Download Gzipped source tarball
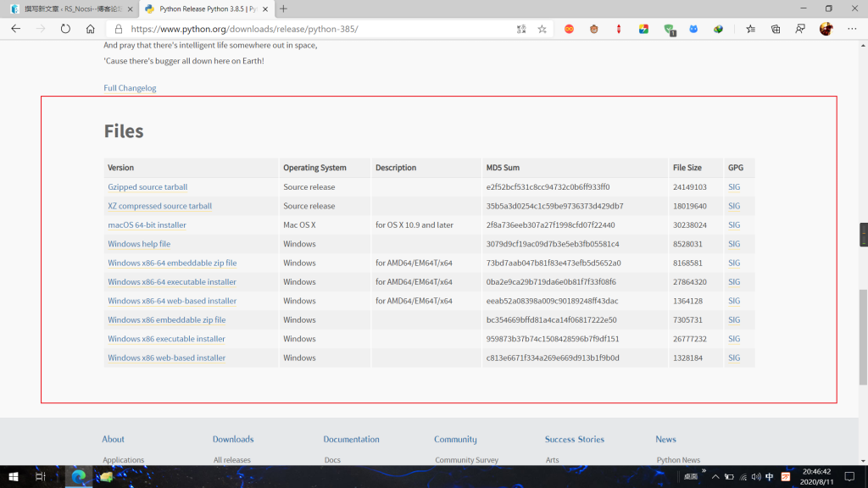The height and width of the screenshot is (488, 868). [x=147, y=187]
